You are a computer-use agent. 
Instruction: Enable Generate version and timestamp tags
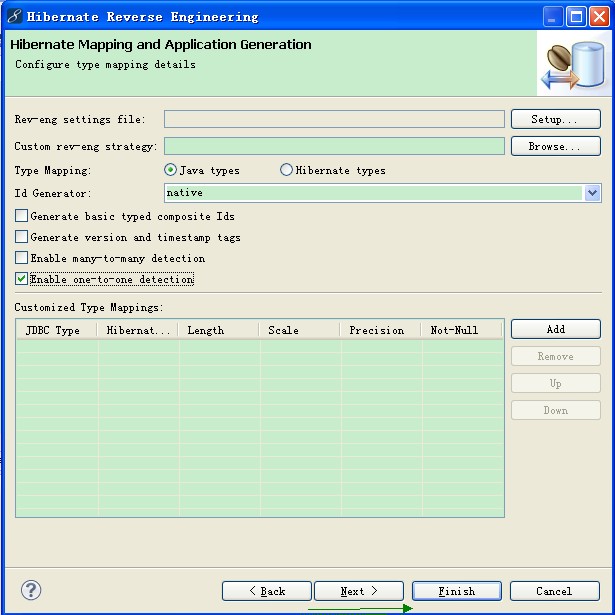(21, 237)
